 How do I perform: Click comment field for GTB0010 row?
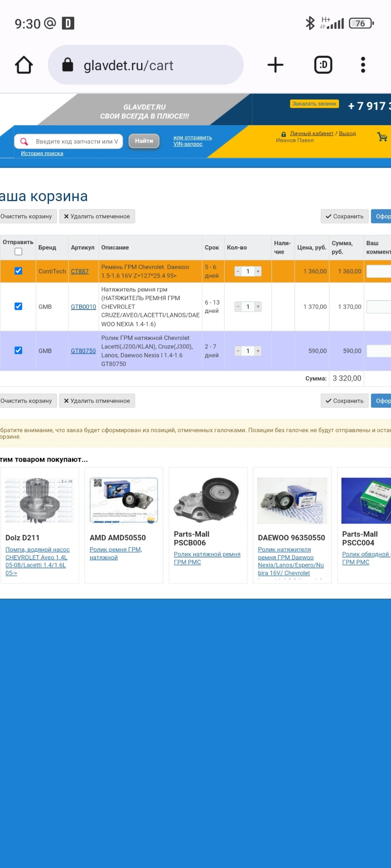(379, 307)
